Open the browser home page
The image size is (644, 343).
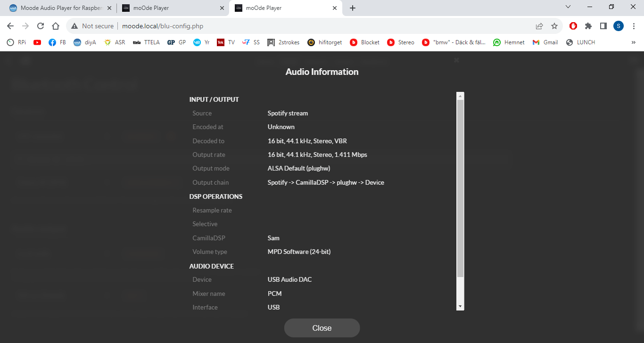point(56,26)
